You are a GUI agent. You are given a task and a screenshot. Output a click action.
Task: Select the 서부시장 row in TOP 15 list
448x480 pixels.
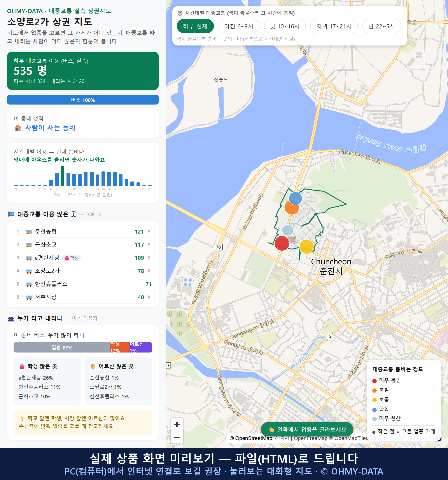[83, 297]
